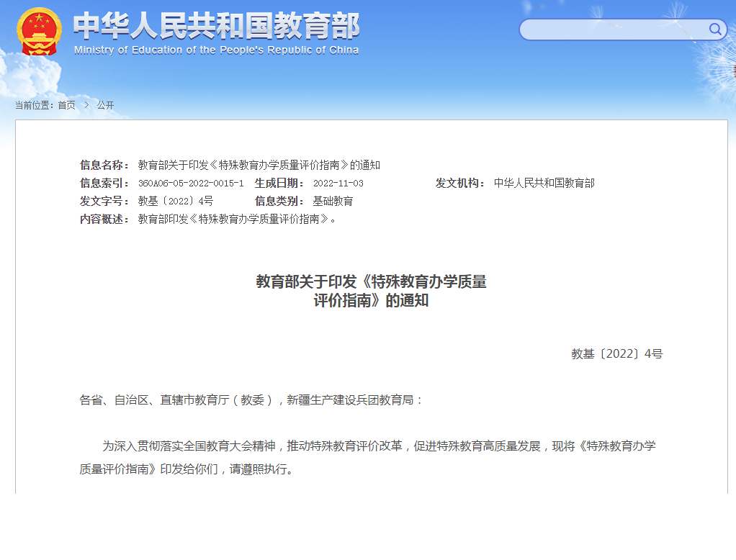Click the breadcrumb arrow separator after 首页
736x560 pixels.
[86, 105]
